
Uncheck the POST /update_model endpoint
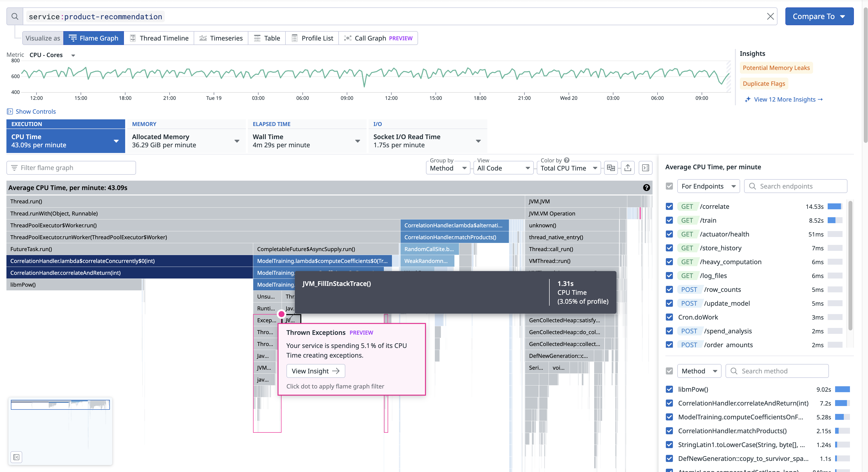click(669, 303)
